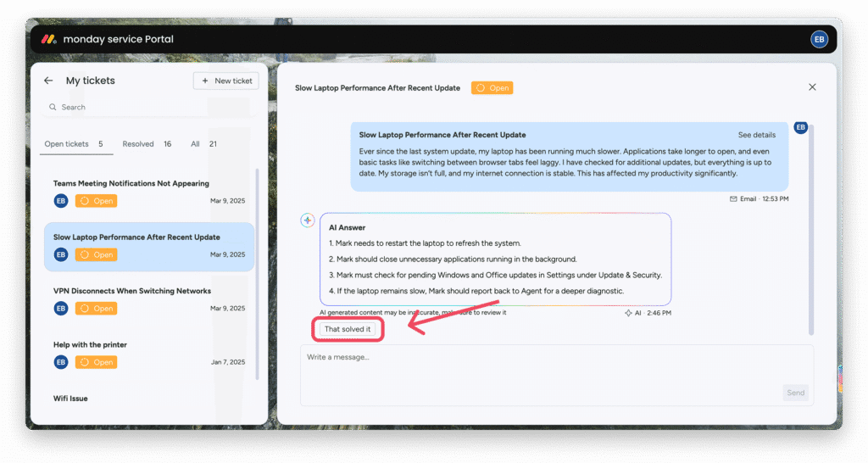Create a New ticket
This screenshot has width=868, height=463.
point(225,81)
